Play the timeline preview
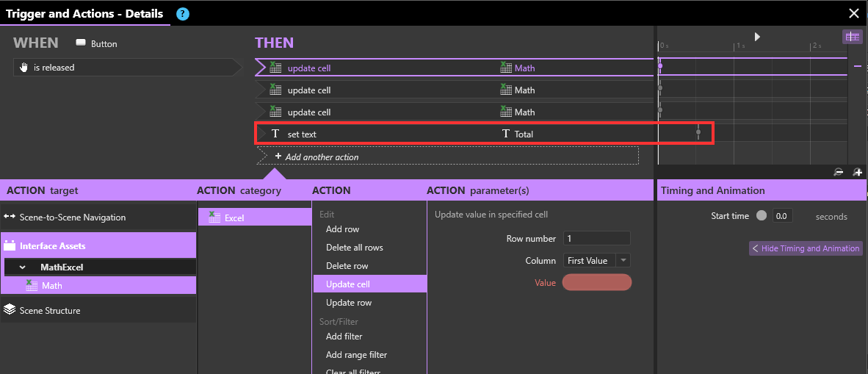The image size is (868, 374). [757, 37]
